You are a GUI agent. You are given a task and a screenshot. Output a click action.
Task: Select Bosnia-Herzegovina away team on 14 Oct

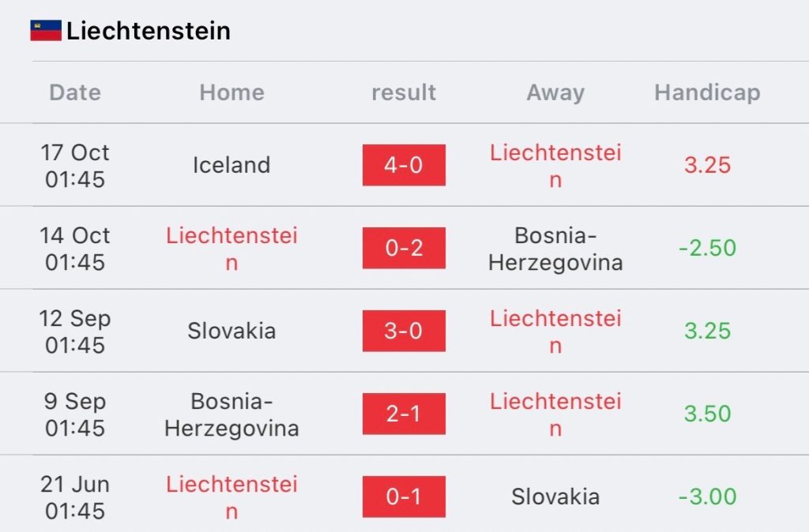(555, 249)
